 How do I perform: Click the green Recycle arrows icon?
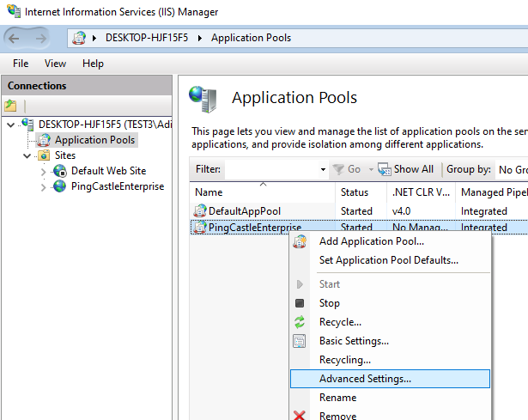pyautogui.click(x=300, y=322)
